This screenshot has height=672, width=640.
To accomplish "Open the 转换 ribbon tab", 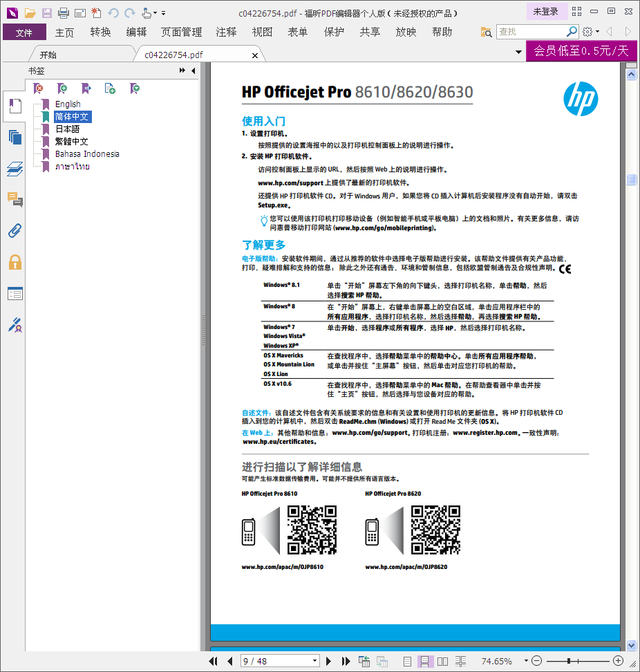I will (x=100, y=32).
